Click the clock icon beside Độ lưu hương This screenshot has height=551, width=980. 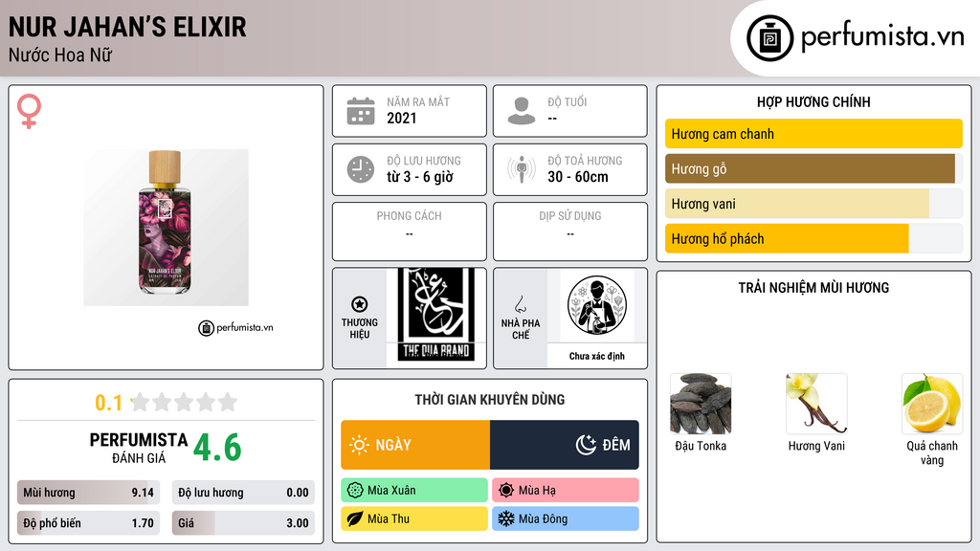point(361,169)
